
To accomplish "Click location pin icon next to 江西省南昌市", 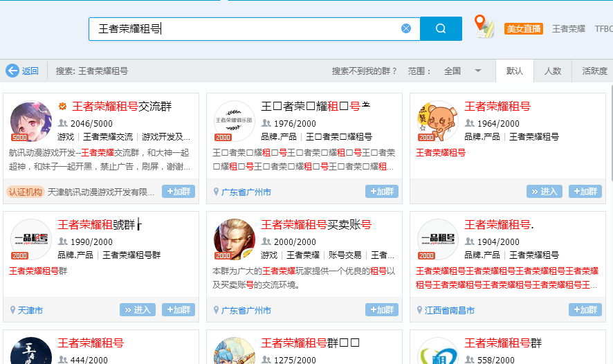I will [x=419, y=310].
